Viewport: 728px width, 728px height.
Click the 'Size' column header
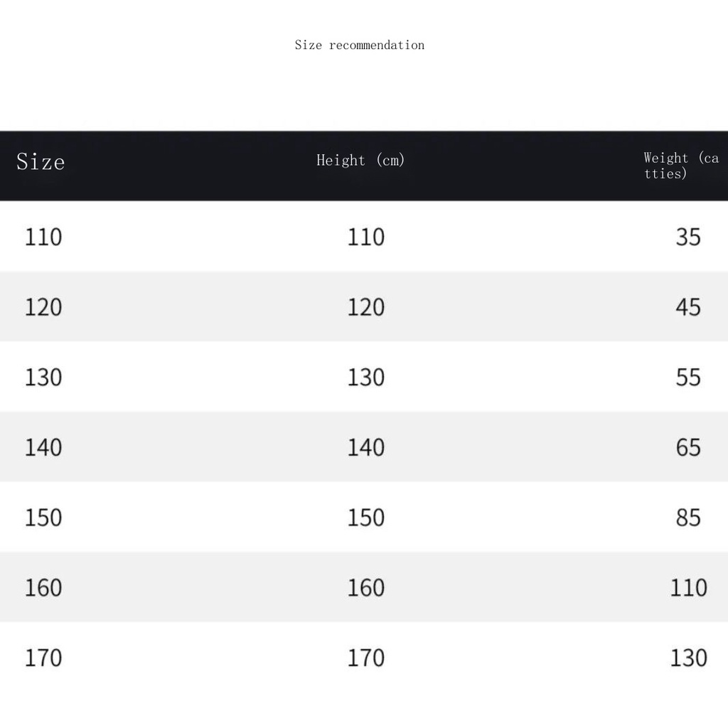[x=41, y=162]
